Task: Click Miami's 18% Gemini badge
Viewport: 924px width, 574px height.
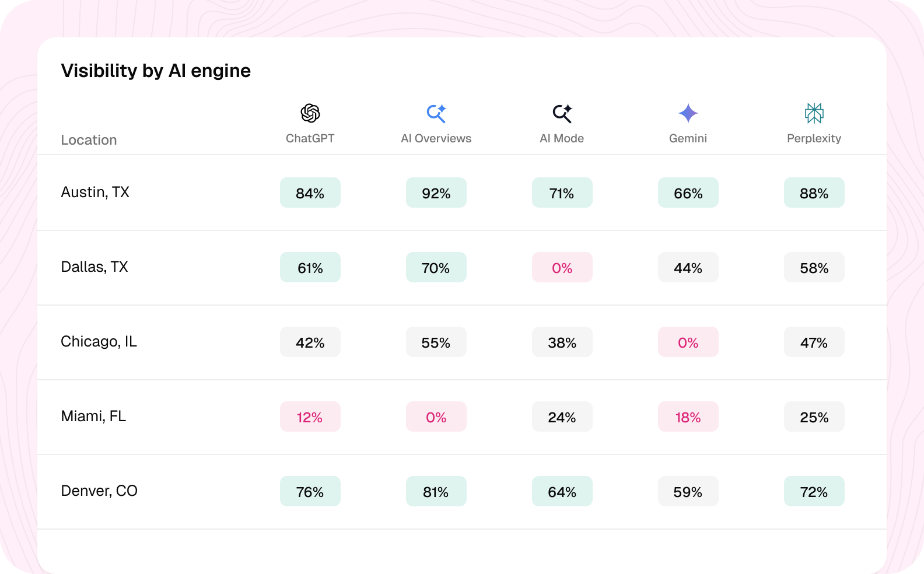Action: point(688,416)
